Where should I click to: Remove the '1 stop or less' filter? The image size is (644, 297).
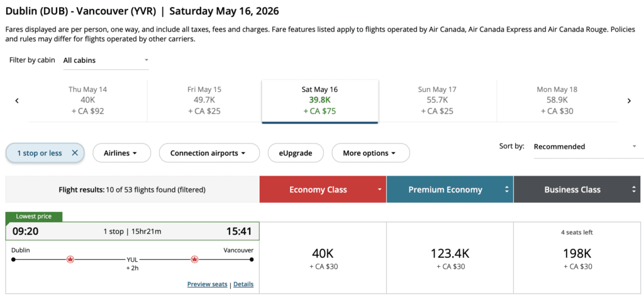coord(74,153)
